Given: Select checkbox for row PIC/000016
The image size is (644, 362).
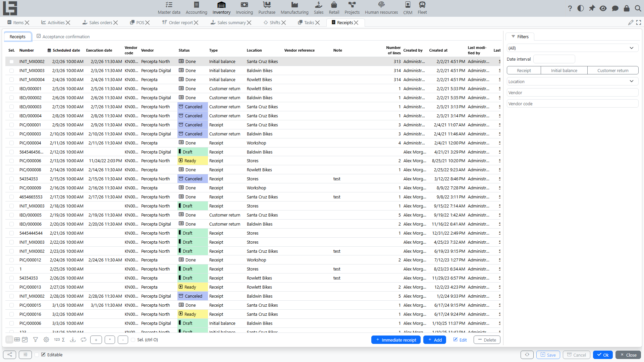Looking at the screenshot, I should coord(12,314).
